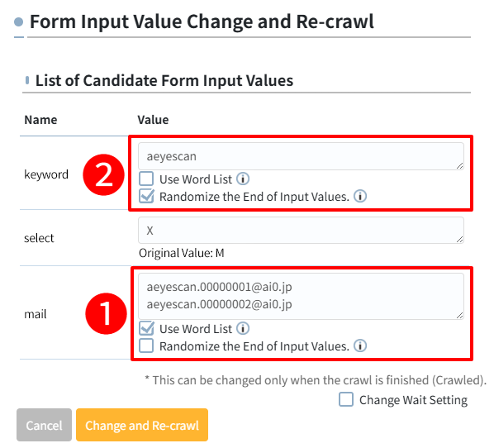
Task: Click the Form Input Value Change heading
Action: coord(202,21)
